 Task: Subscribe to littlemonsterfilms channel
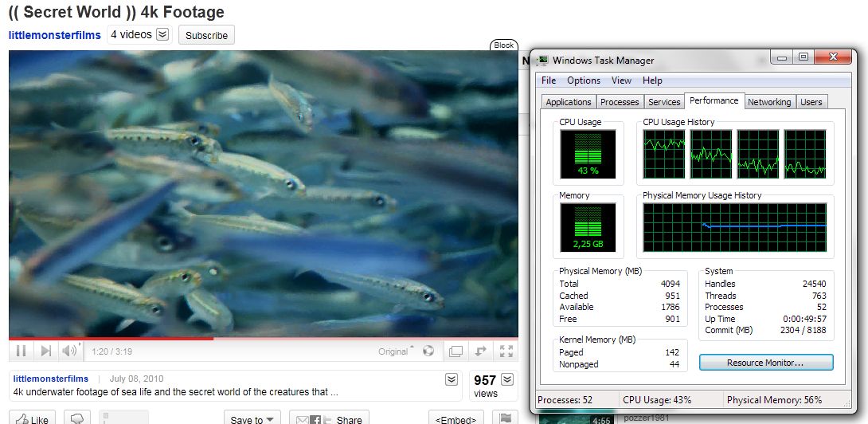point(206,35)
